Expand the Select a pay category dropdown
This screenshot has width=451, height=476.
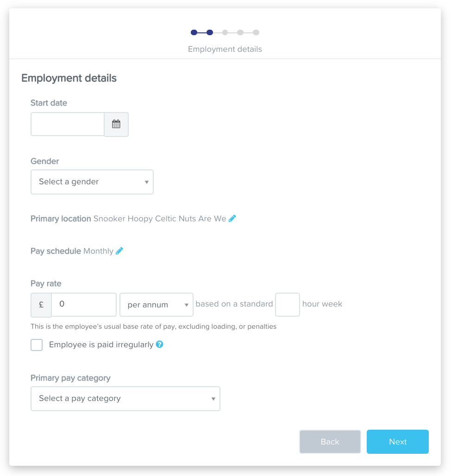125,399
